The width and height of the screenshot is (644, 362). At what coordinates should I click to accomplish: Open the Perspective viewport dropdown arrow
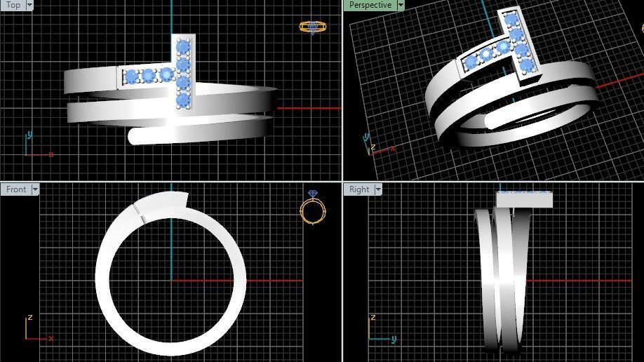(x=401, y=5)
